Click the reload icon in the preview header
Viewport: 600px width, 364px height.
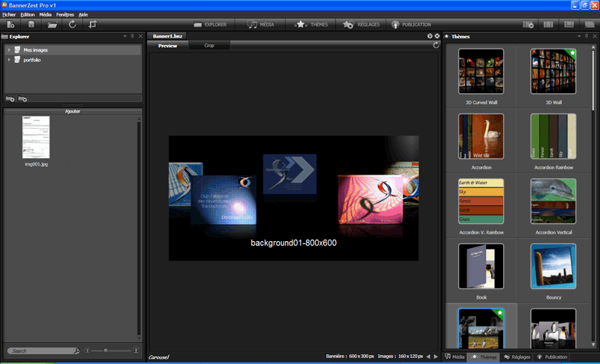(x=436, y=46)
